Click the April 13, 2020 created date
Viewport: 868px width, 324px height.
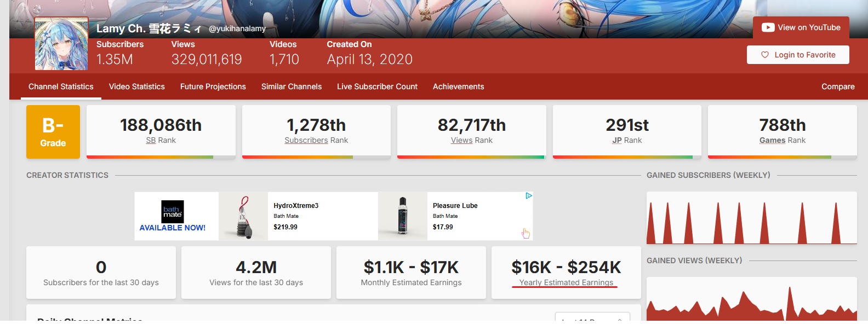click(370, 59)
